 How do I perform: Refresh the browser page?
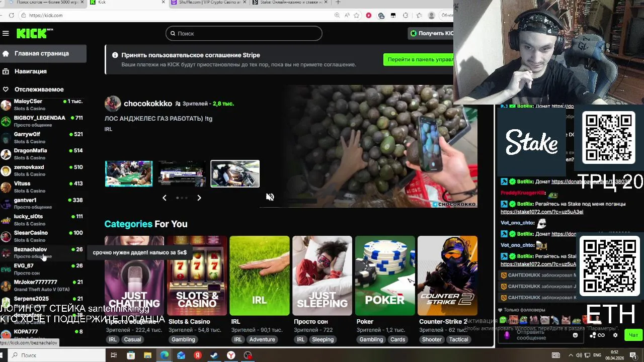11,16
